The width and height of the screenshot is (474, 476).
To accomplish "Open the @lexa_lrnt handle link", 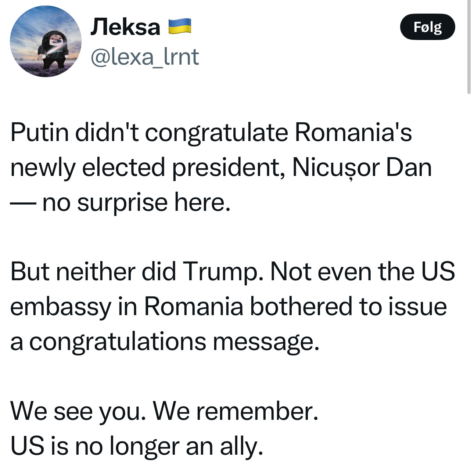I will 144,57.
